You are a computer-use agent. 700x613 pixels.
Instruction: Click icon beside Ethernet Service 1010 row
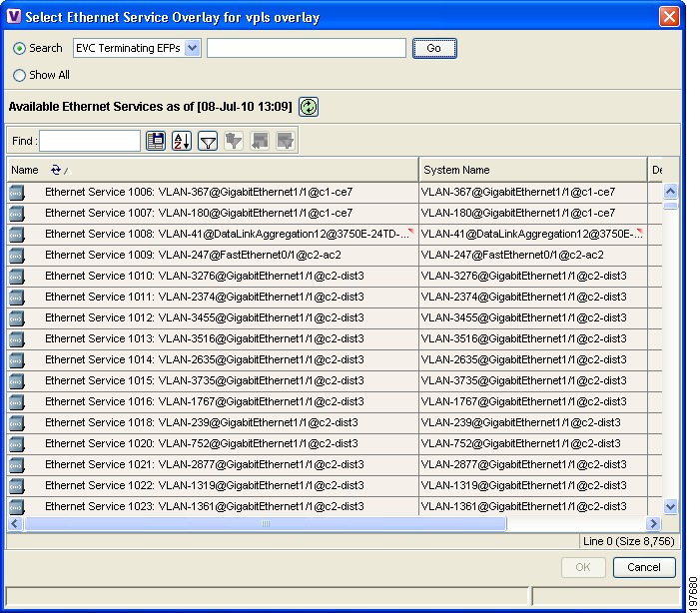click(17, 277)
